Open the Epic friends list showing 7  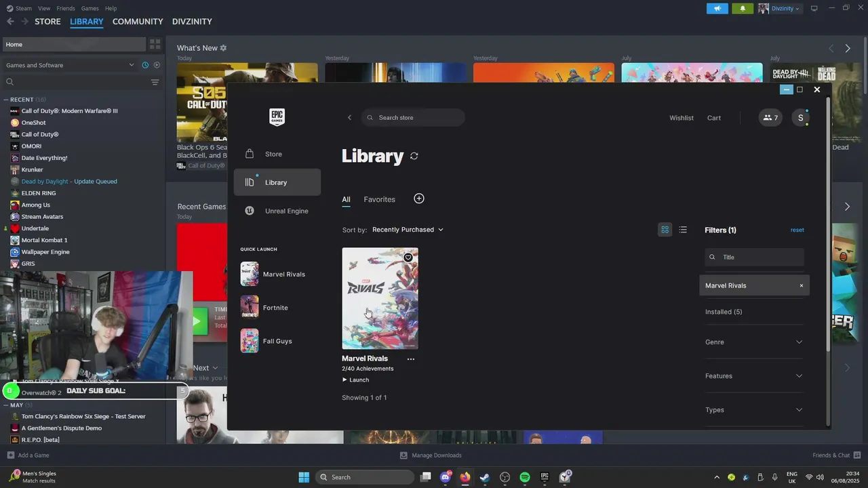(x=770, y=117)
